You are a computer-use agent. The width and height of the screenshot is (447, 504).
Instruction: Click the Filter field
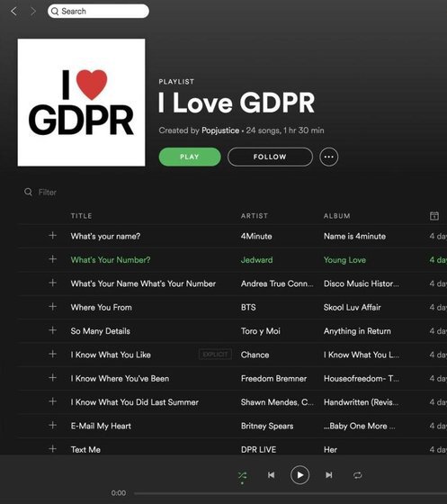coord(47,193)
